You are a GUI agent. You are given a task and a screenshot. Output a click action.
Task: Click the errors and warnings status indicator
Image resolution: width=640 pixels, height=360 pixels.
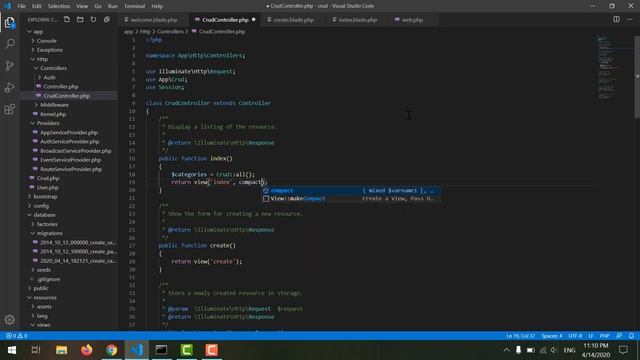[x=17, y=336]
